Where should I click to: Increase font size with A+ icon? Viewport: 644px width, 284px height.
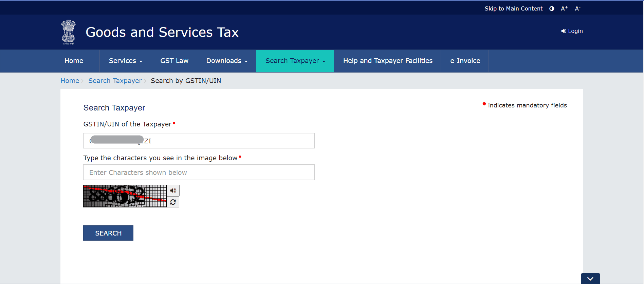tap(564, 8)
